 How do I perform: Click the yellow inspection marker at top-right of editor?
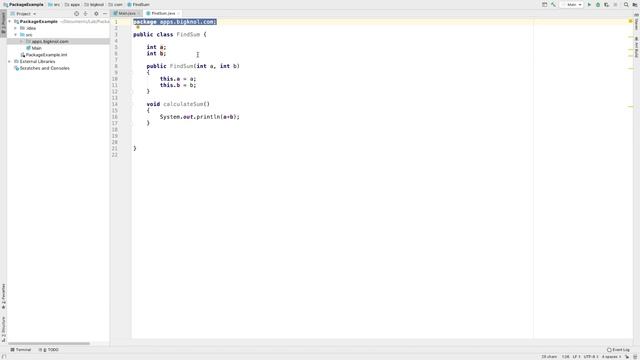(x=631, y=21)
